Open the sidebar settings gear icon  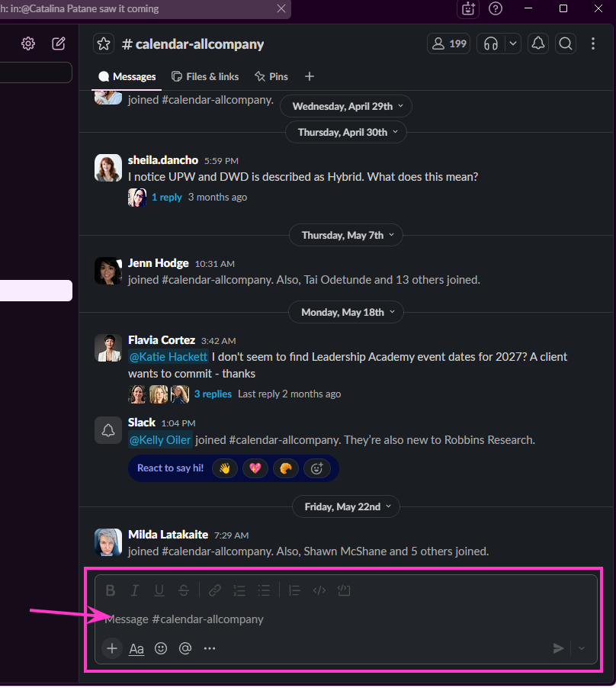[28, 43]
